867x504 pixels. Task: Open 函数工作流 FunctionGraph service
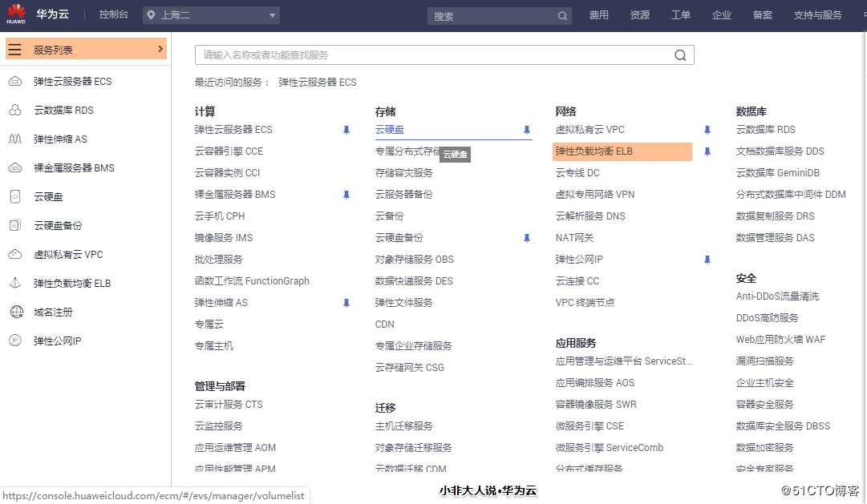252,280
